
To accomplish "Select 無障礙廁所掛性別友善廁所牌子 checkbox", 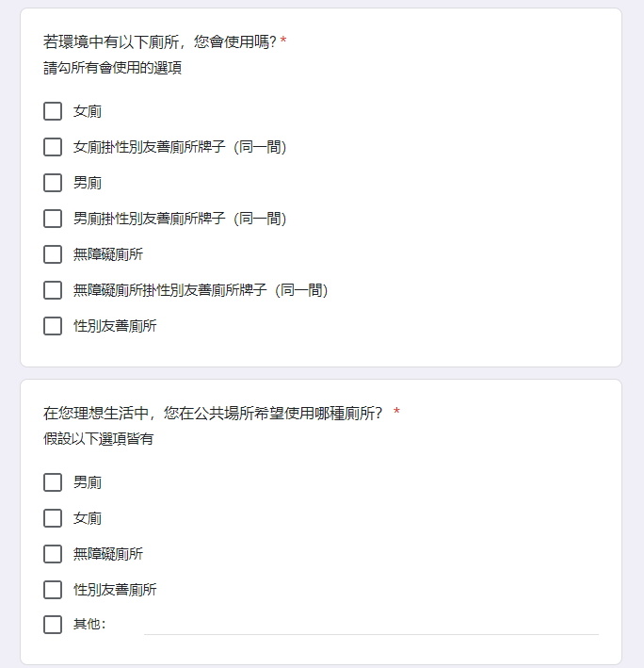I will 53,290.
